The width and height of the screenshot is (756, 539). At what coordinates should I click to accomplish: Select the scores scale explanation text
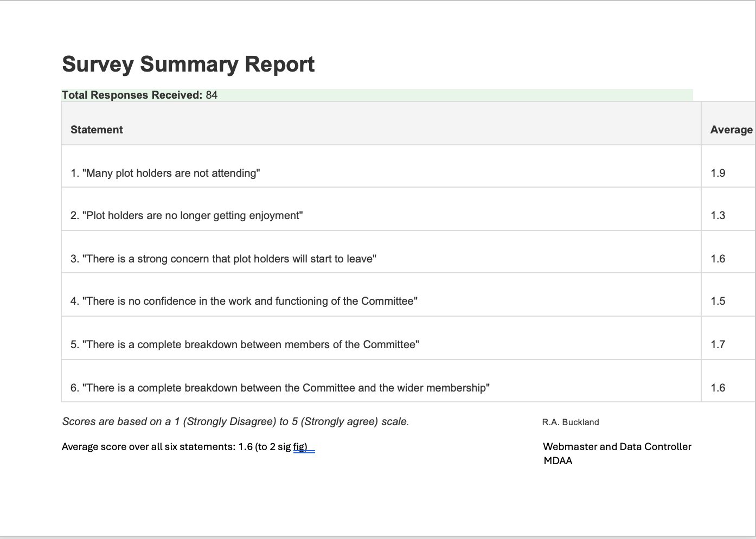click(235, 421)
